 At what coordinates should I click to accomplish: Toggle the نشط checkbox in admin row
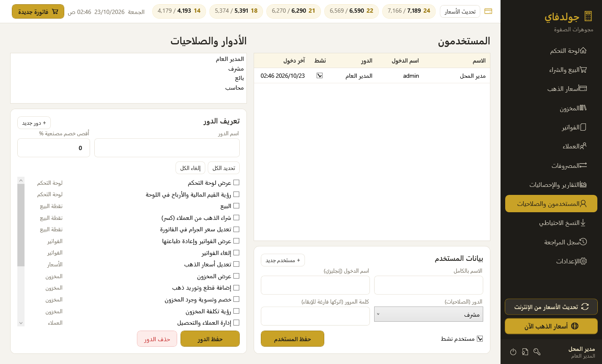(x=320, y=76)
